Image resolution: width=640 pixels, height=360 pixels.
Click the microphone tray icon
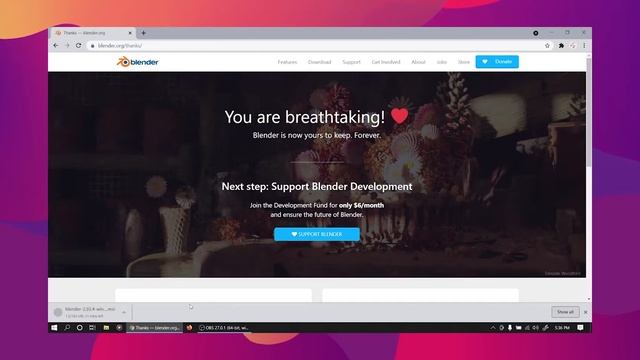coord(510,327)
